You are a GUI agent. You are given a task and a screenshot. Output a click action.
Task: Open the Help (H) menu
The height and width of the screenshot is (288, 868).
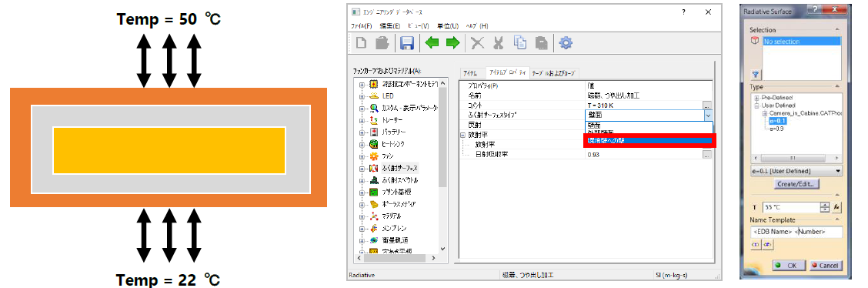476,26
